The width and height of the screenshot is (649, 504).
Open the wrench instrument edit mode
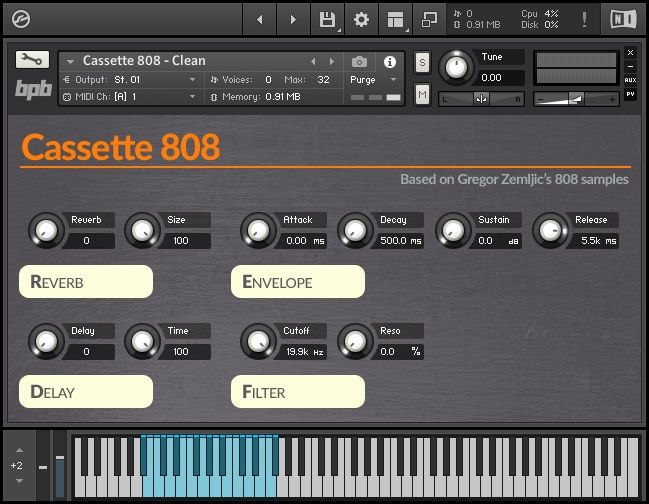pos(32,60)
